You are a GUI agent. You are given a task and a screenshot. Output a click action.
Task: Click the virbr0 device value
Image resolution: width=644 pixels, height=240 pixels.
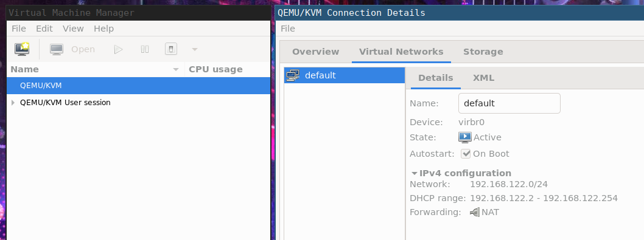[472, 122]
